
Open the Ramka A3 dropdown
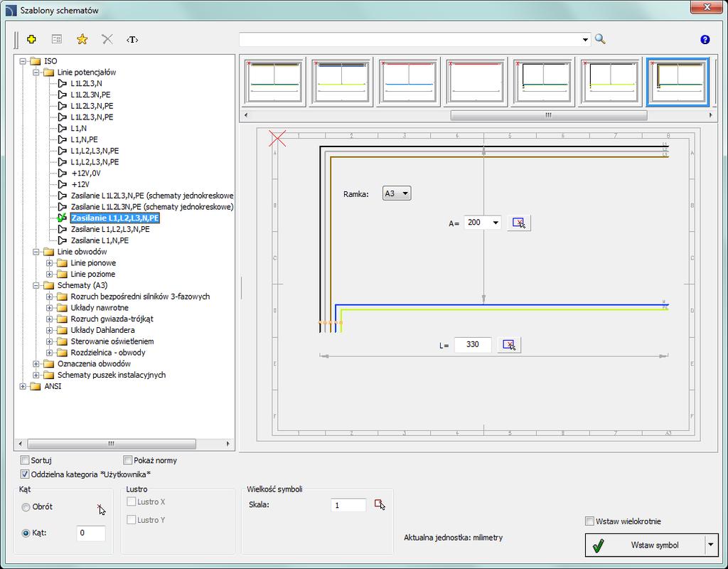(397, 193)
